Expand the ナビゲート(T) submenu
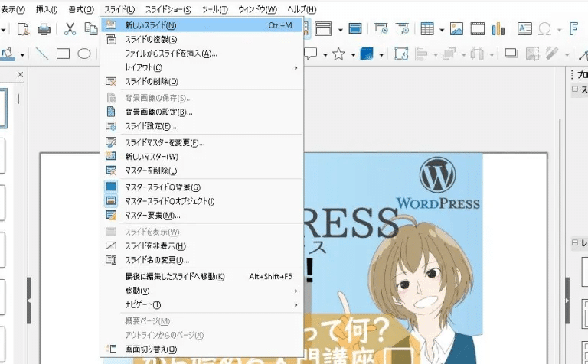 tap(203, 304)
